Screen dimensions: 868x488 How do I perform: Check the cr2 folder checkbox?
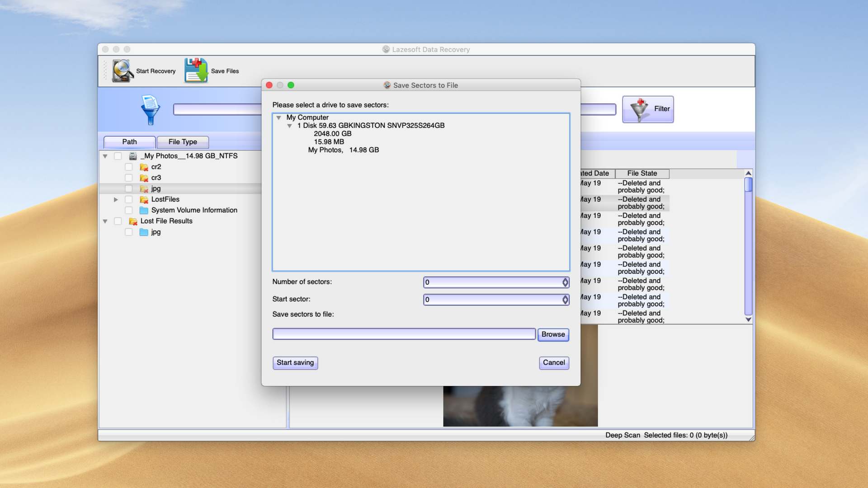[x=129, y=167]
